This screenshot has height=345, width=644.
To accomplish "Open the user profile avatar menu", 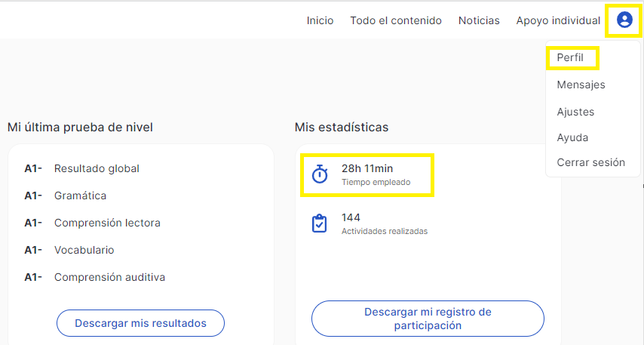I will 624,20.
